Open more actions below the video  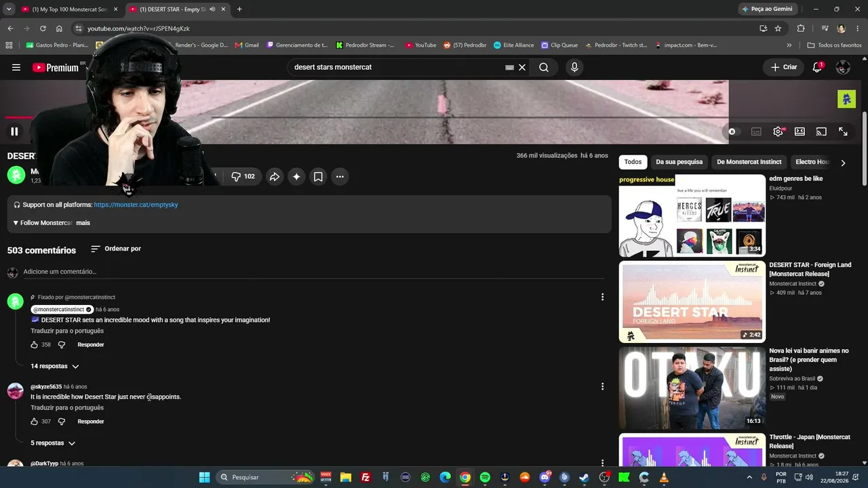pyautogui.click(x=340, y=177)
